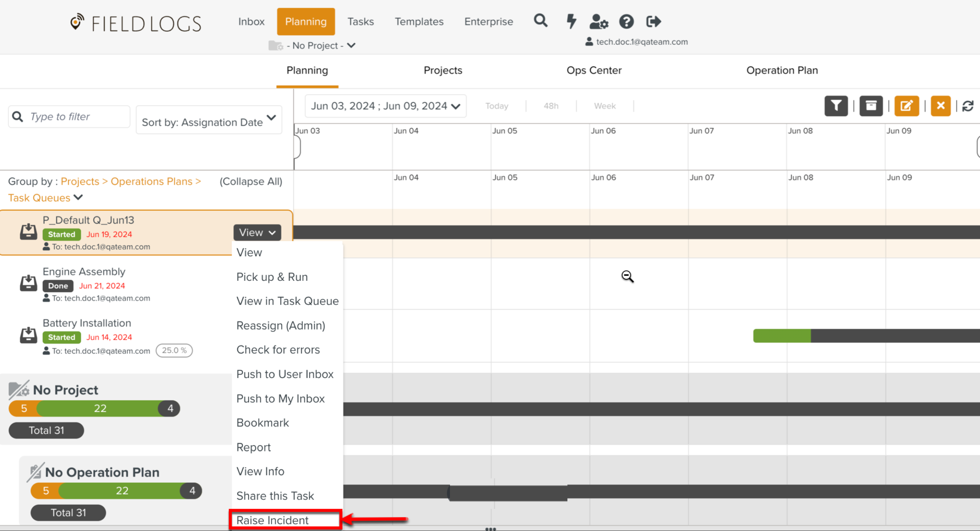Switch to the Ops Center tab

pyautogui.click(x=594, y=70)
